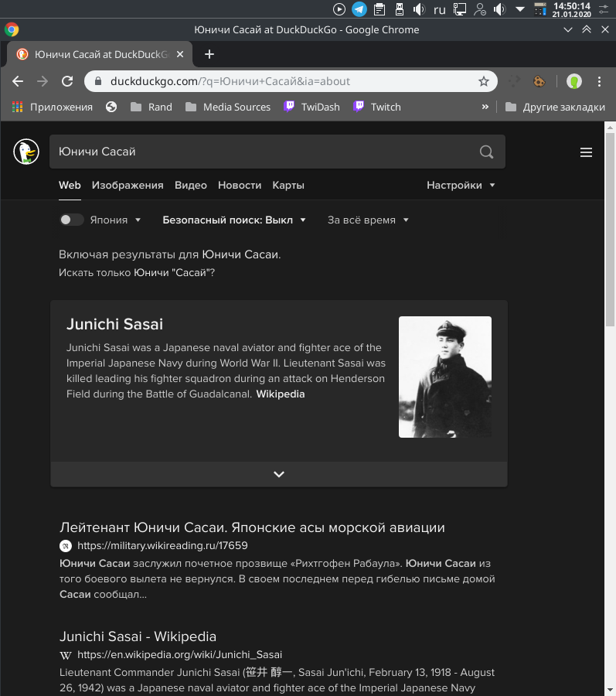Switch to the Новости tab
This screenshot has height=696, width=616.
(240, 185)
